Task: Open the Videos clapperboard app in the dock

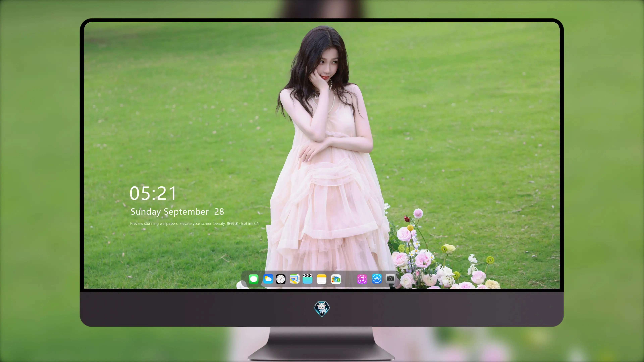Action: click(x=308, y=279)
